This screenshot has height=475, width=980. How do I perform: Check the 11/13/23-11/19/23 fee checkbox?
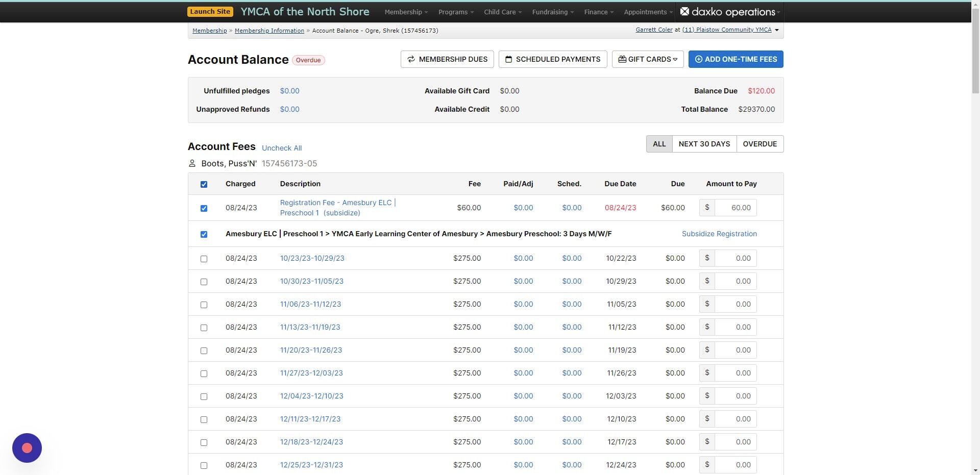coord(204,328)
